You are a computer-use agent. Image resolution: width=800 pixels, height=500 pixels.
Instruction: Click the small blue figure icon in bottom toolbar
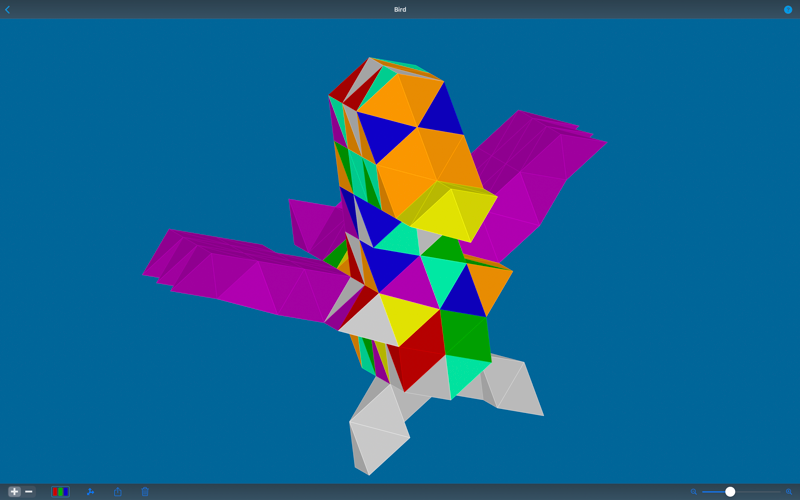[x=90, y=492]
